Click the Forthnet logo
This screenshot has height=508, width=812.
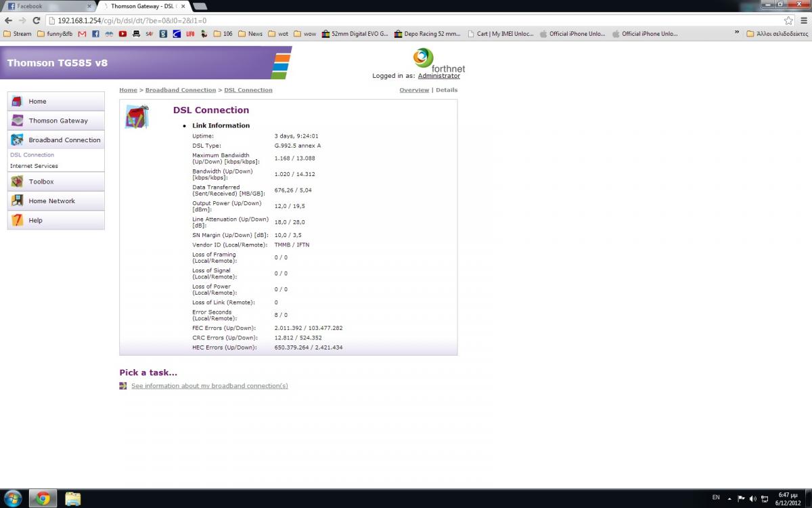coord(438,60)
